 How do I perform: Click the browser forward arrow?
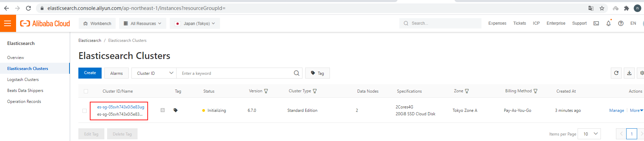(17, 8)
